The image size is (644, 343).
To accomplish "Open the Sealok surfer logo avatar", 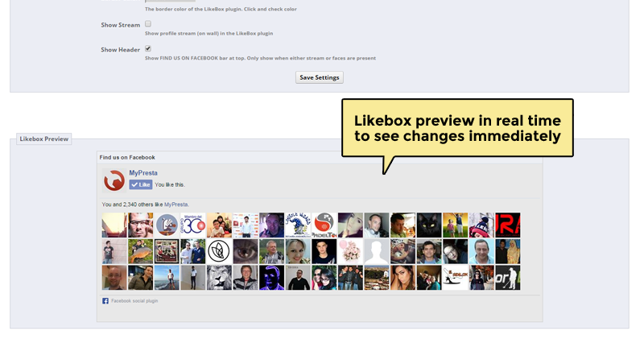I will pos(455,278).
